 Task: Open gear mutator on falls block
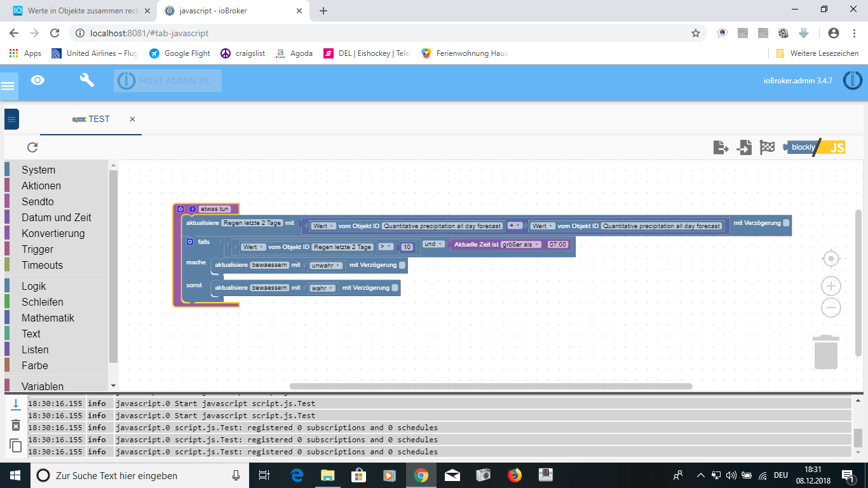coord(189,242)
